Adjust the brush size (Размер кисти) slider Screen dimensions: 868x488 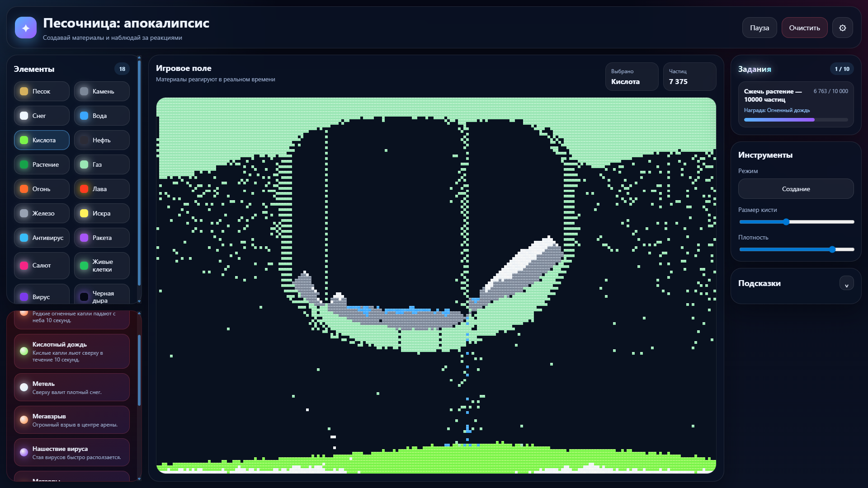pos(797,222)
